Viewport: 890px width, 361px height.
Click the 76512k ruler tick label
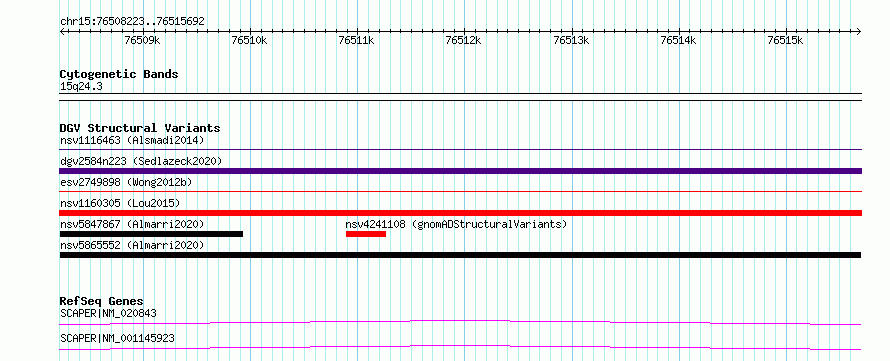[464, 40]
